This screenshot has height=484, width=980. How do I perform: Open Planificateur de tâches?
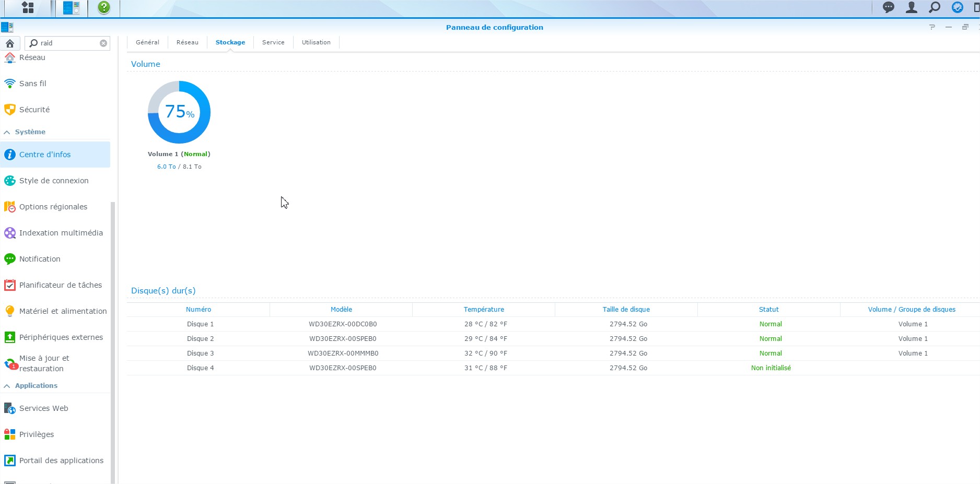click(60, 285)
